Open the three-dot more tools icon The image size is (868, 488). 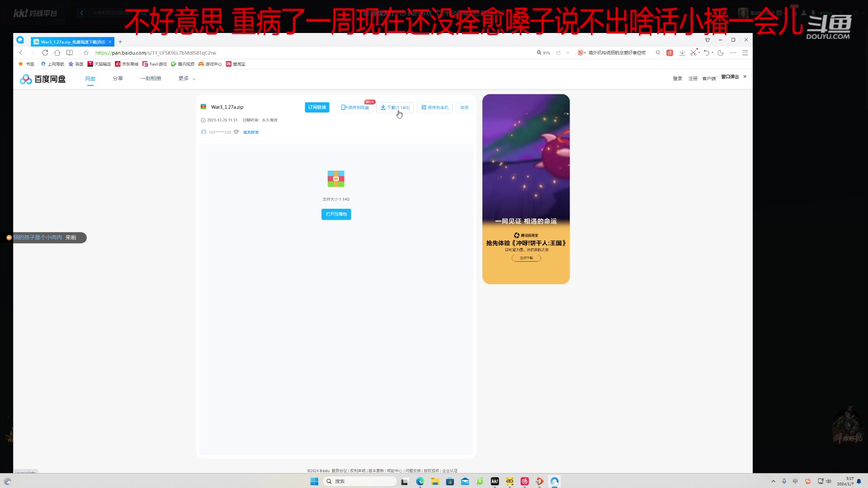point(733,53)
